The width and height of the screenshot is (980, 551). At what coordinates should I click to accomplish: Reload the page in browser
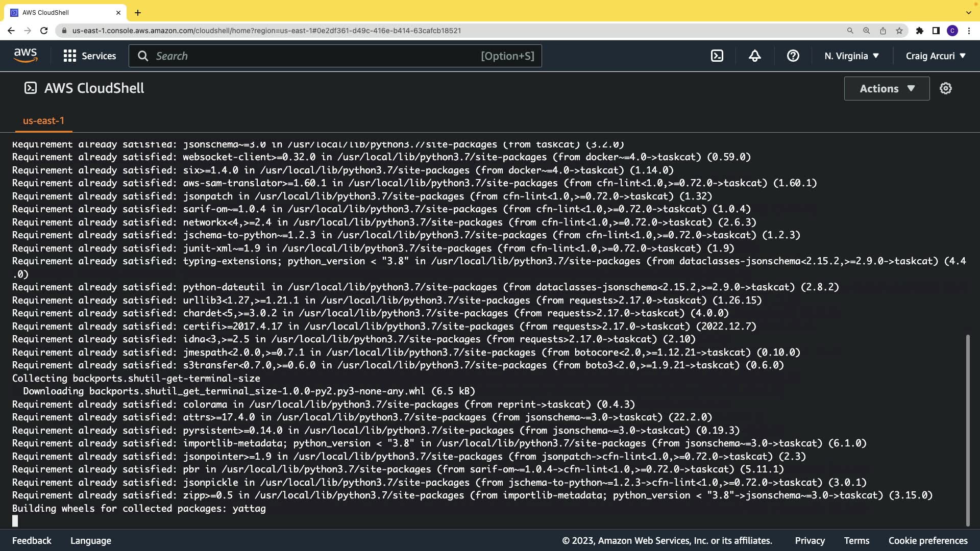44,31
